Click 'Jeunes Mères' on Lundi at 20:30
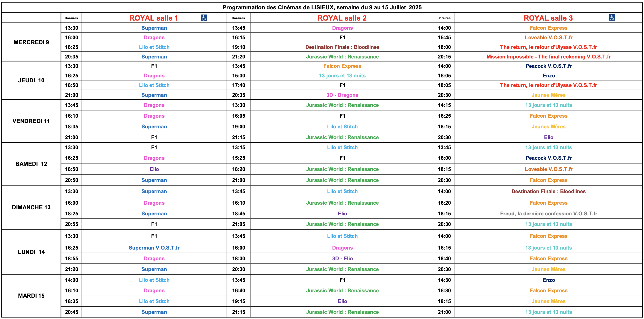The image size is (644, 319). 548,269
